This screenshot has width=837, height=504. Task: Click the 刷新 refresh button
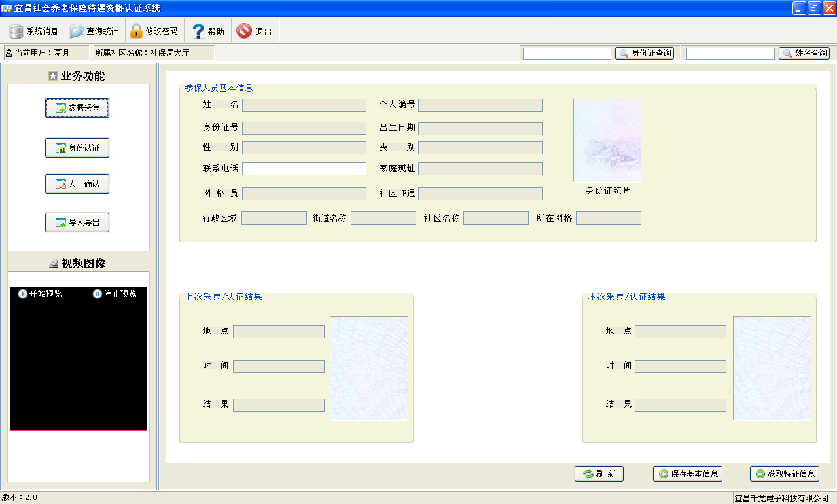(x=599, y=474)
